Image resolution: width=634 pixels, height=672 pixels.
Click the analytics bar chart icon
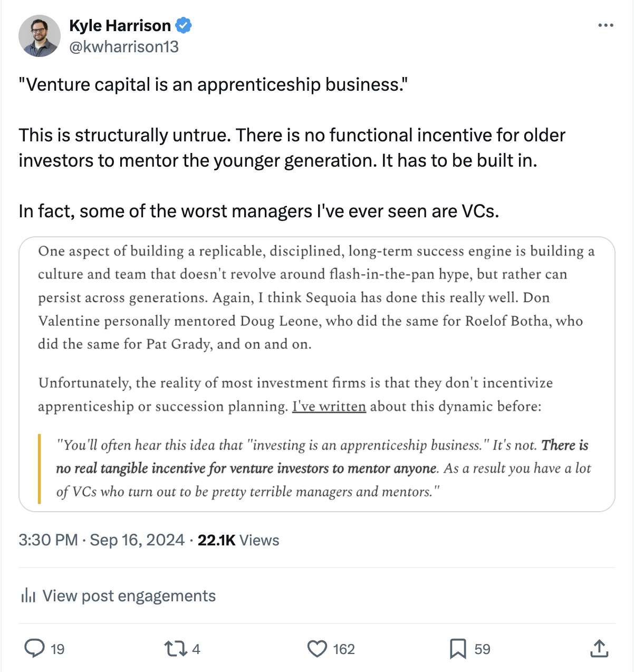pos(28,596)
